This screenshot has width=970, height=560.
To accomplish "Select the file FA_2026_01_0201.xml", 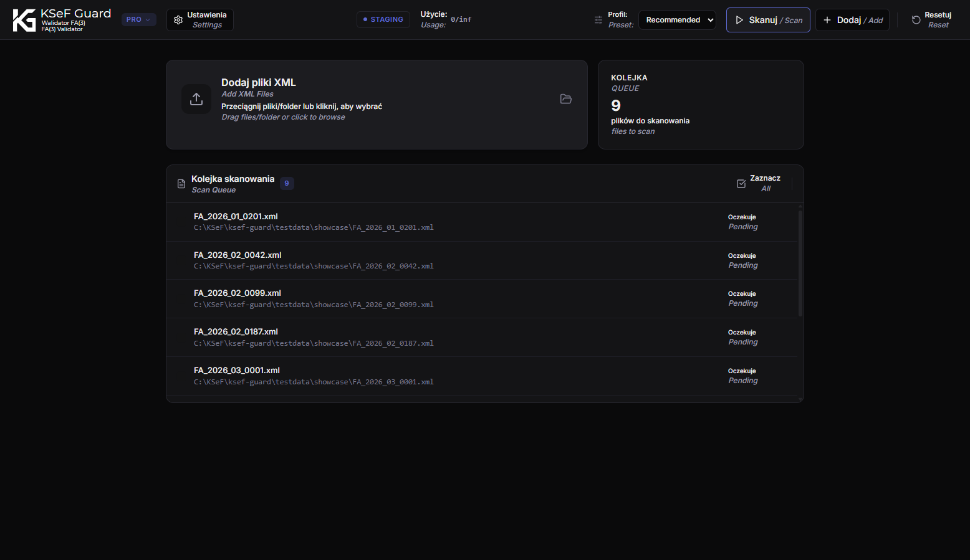I will tap(483, 222).
